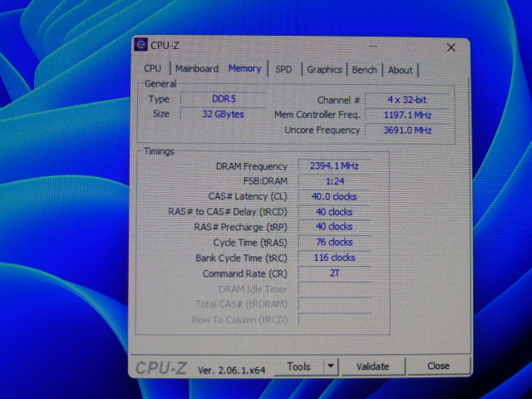Click the 3691.0 MHz uncore frequency value
The height and width of the screenshot is (399, 532).
pos(407,131)
